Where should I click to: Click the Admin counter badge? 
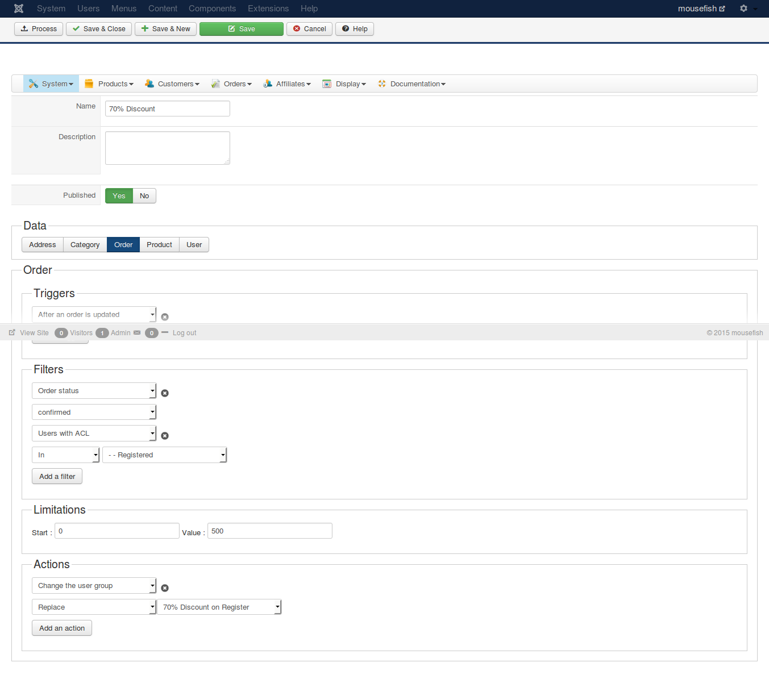(102, 333)
